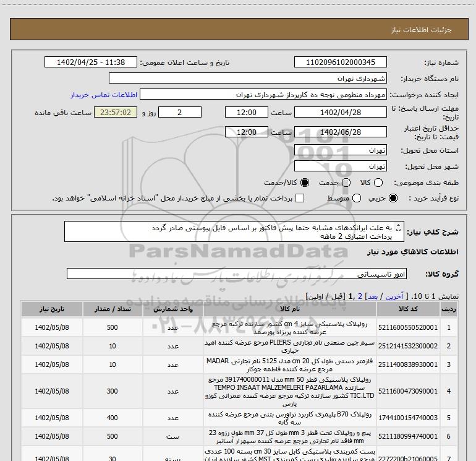Image resolution: width=476 pixels, height=461 pixels.
Task: Choose the جزیی purchase type radio
Action: (393, 199)
